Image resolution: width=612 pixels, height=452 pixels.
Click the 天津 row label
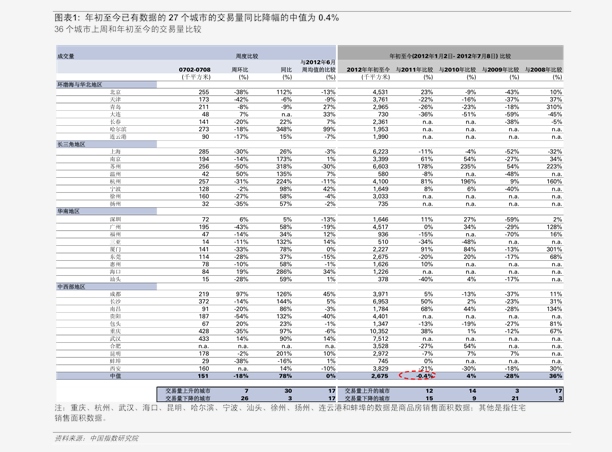pos(115,100)
